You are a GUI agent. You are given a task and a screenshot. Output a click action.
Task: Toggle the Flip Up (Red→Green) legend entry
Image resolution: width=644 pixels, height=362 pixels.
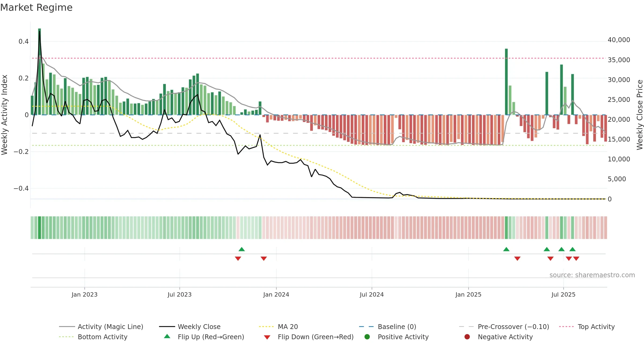click(x=204, y=337)
